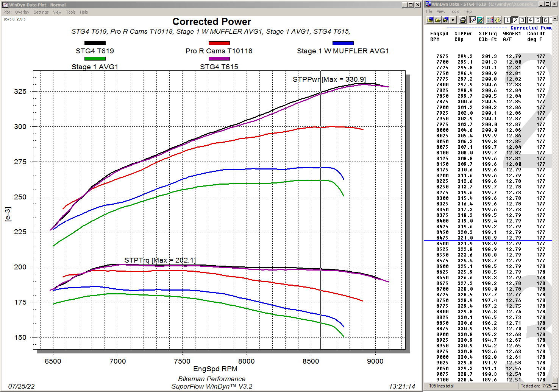Open the Plot menu
Screen dimensions: 559x392
(7, 12)
